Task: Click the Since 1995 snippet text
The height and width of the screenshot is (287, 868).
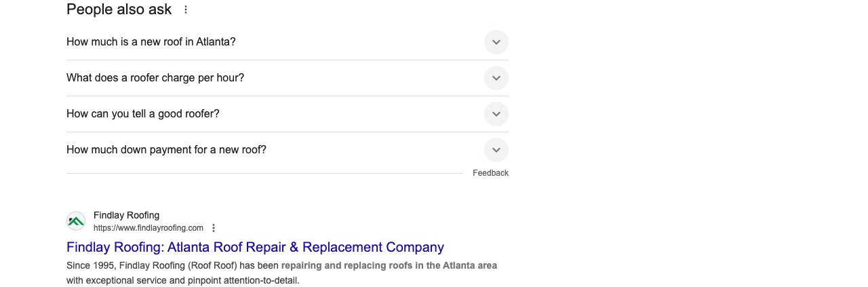Action: coord(91,265)
